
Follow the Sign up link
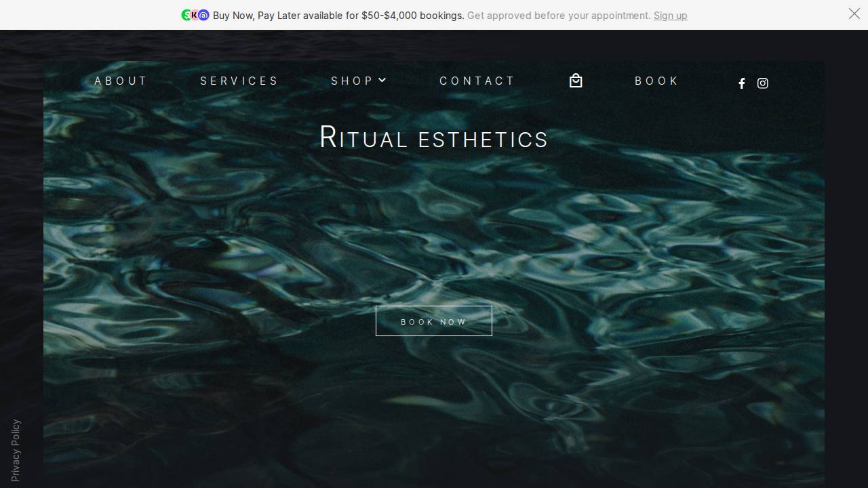click(670, 15)
